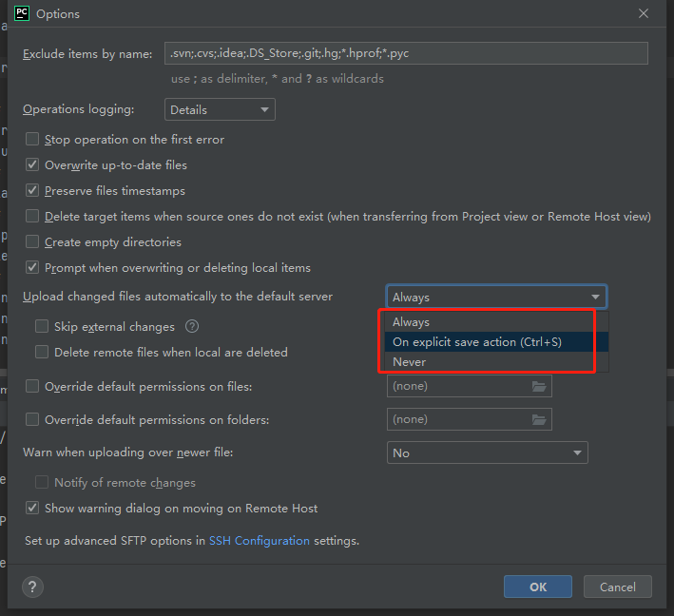The width and height of the screenshot is (674, 616).
Task: Click the wildcards hint text under exclude field
Action: click(278, 79)
